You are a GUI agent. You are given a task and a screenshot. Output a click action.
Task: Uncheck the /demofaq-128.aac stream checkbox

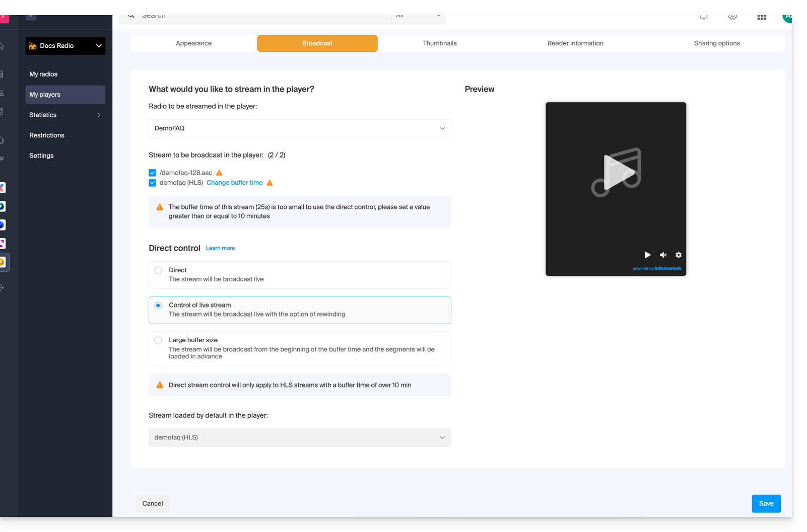click(153, 173)
